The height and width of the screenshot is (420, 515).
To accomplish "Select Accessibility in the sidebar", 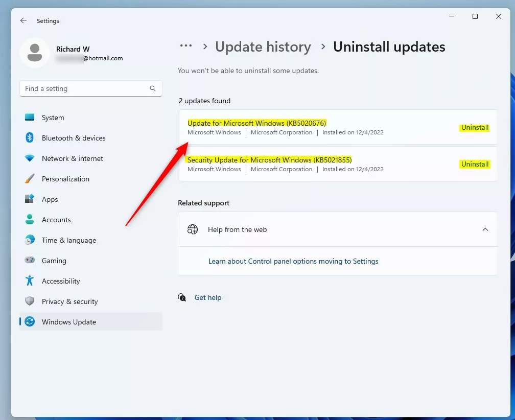I will click(90, 281).
